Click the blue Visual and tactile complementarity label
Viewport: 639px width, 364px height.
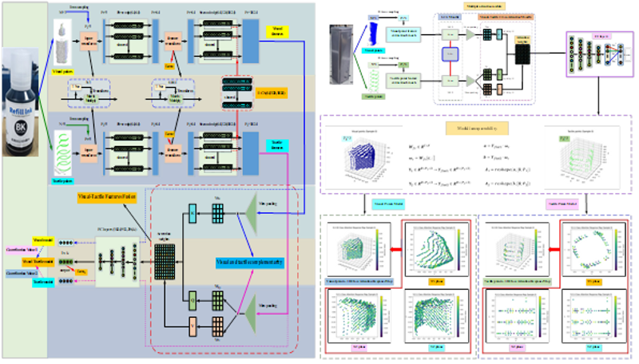[250, 260]
